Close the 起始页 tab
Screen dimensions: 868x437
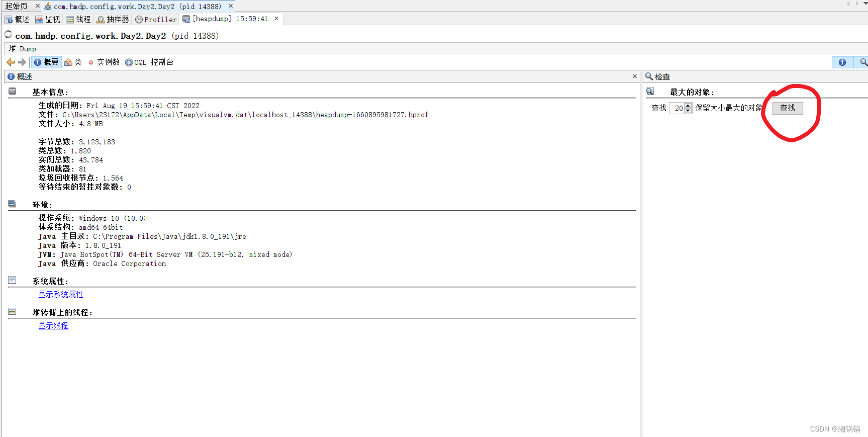[37, 6]
